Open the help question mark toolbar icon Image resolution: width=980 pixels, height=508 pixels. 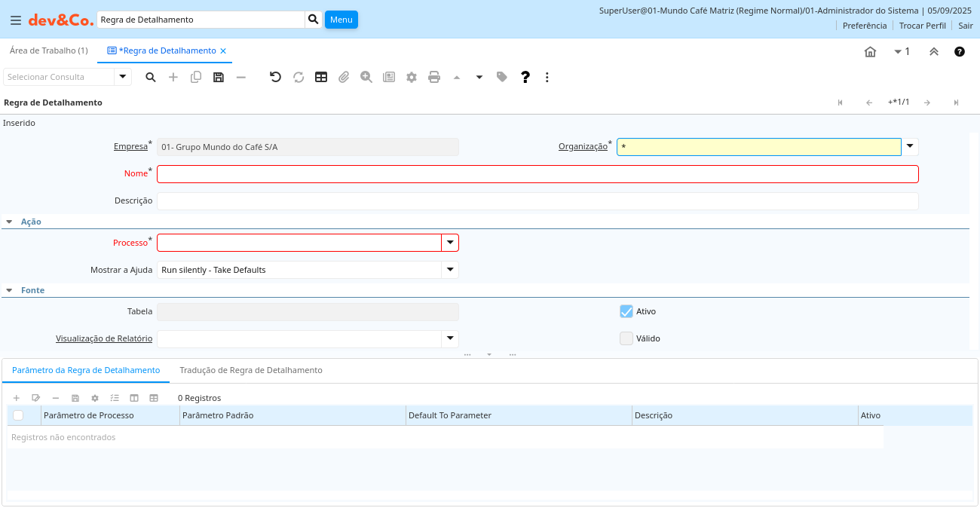tap(525, 77)
